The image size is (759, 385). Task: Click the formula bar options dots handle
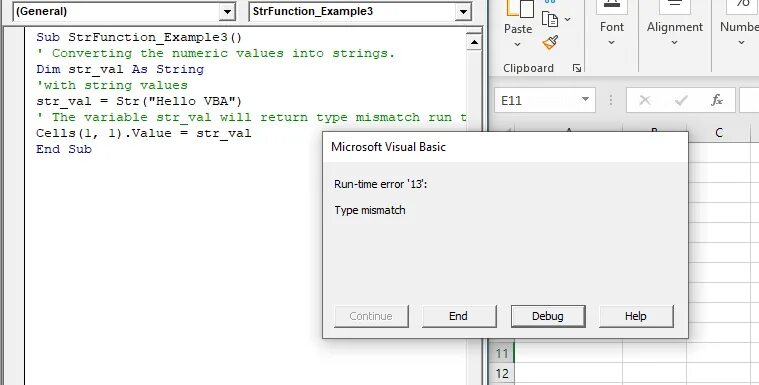tap(611, 100)
